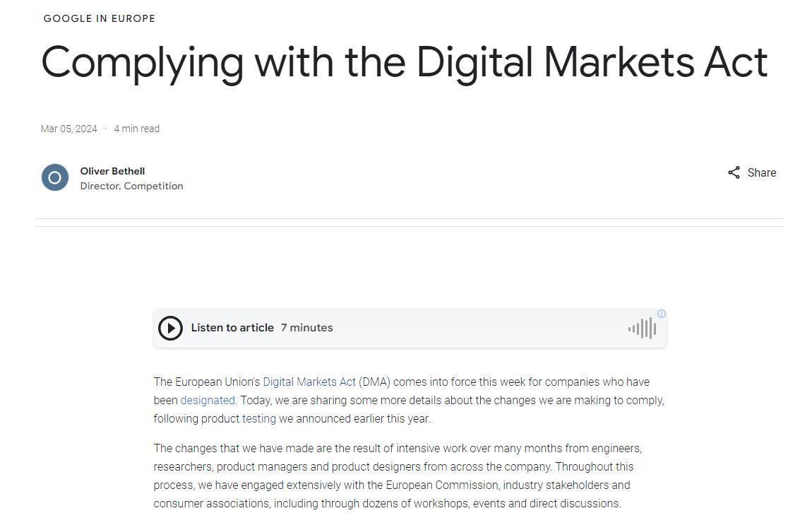
Task: Open author Oliver Bethell's name
Action: pyautogui.click(x=112, y=171)
